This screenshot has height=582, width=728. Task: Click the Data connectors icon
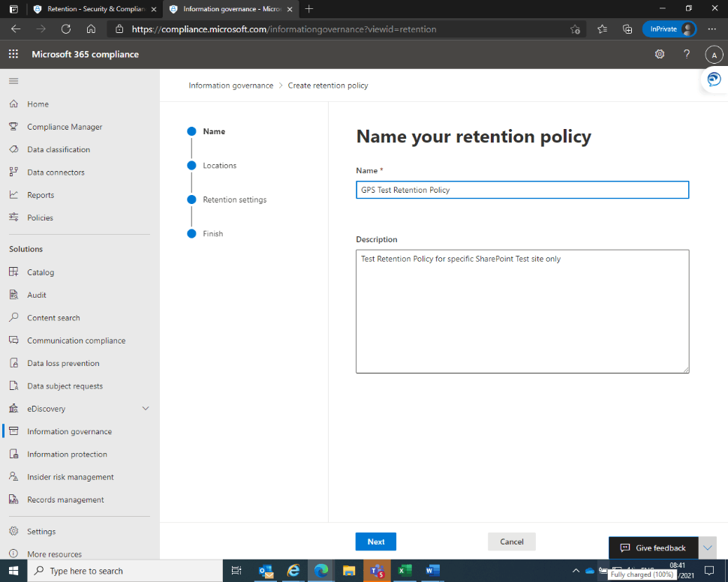(x=14, y=172)
